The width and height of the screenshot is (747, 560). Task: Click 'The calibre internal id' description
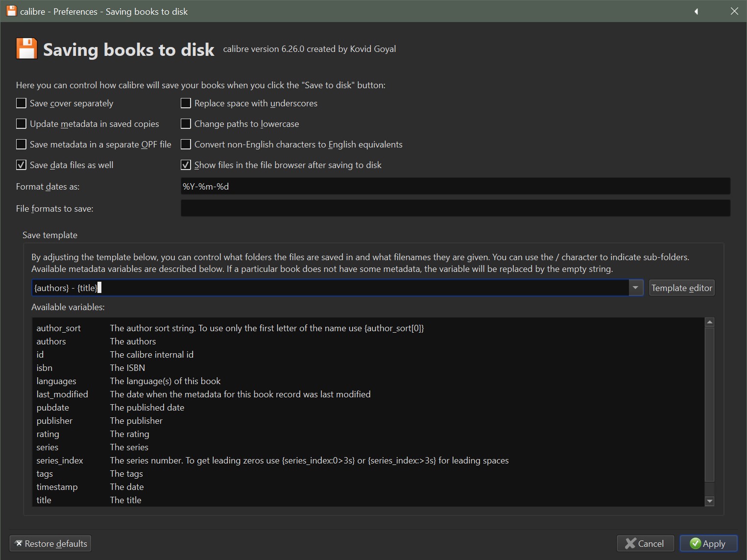152,355
